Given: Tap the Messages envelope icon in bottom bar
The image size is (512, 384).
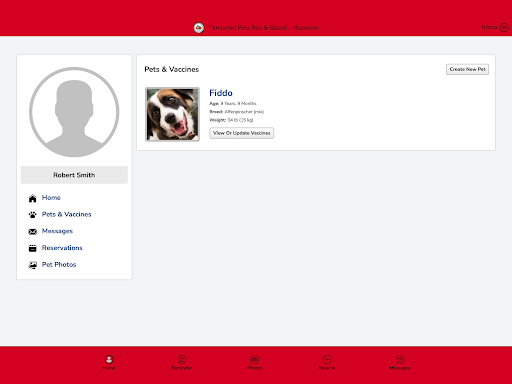Looking at the screenshot, I should click(x=400, y=359).
